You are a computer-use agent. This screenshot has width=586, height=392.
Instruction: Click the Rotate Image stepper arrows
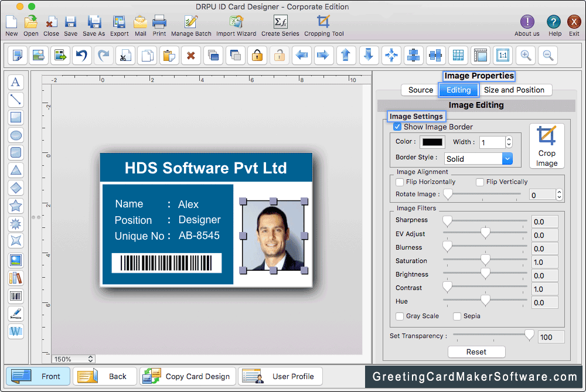(559, 195)
